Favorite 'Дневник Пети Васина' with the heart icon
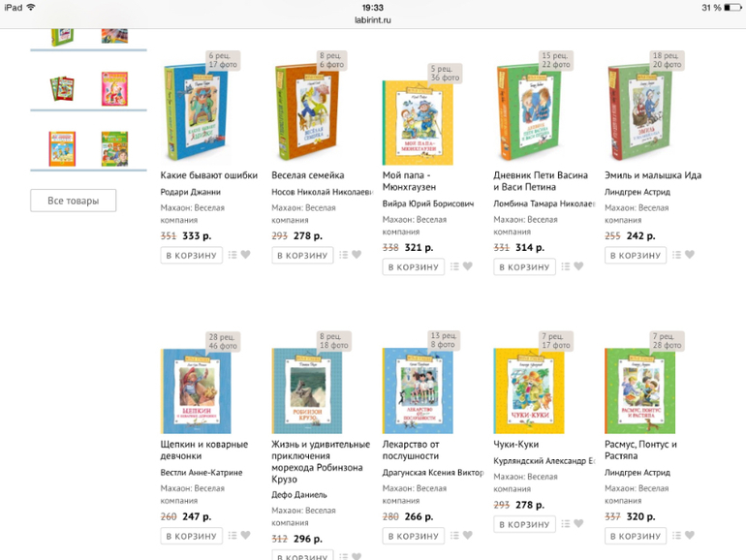This screenshot has width=746, height=560. [578, 266]
